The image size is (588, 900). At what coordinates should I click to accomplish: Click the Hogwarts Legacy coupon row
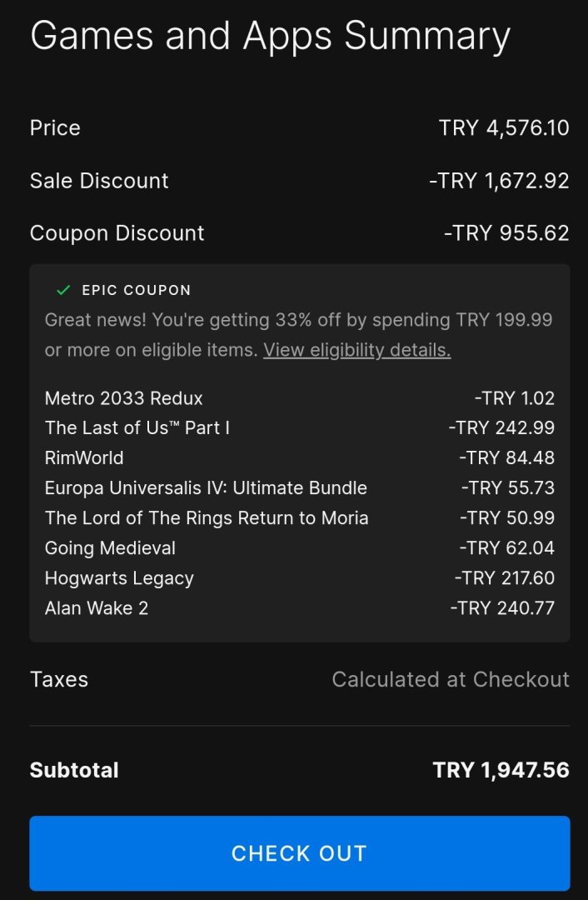pos(119,578)
